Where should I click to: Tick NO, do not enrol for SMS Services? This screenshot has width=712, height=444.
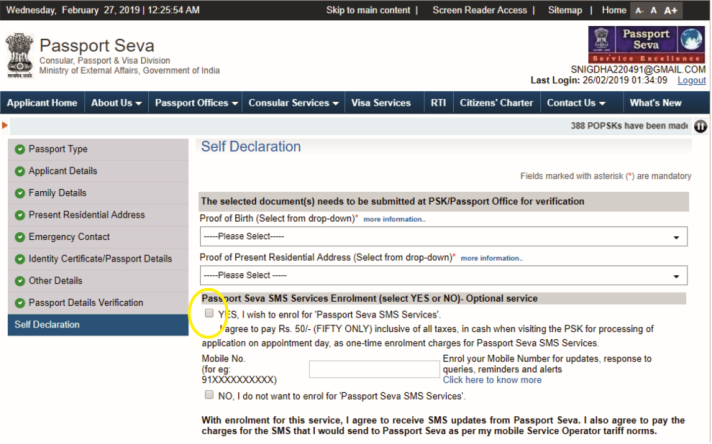click(209, 395)
